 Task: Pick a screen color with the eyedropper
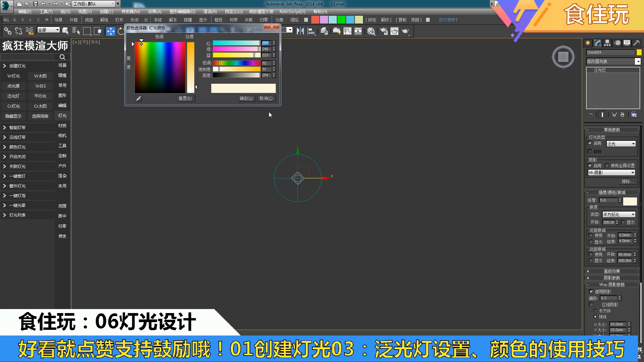click(138, 98)
